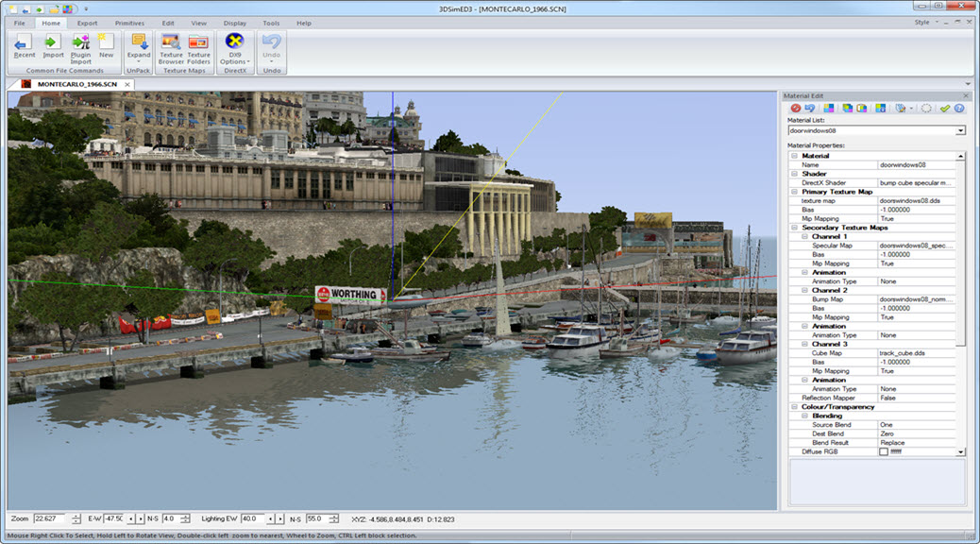Collapse the Primary Texture Map section

tap(794, 192)
